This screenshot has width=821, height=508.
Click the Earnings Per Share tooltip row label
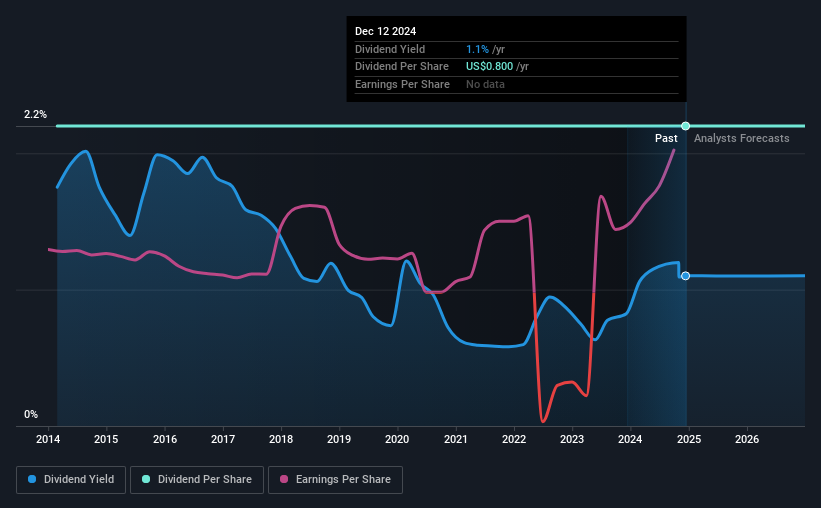click(x=402, y=84)
